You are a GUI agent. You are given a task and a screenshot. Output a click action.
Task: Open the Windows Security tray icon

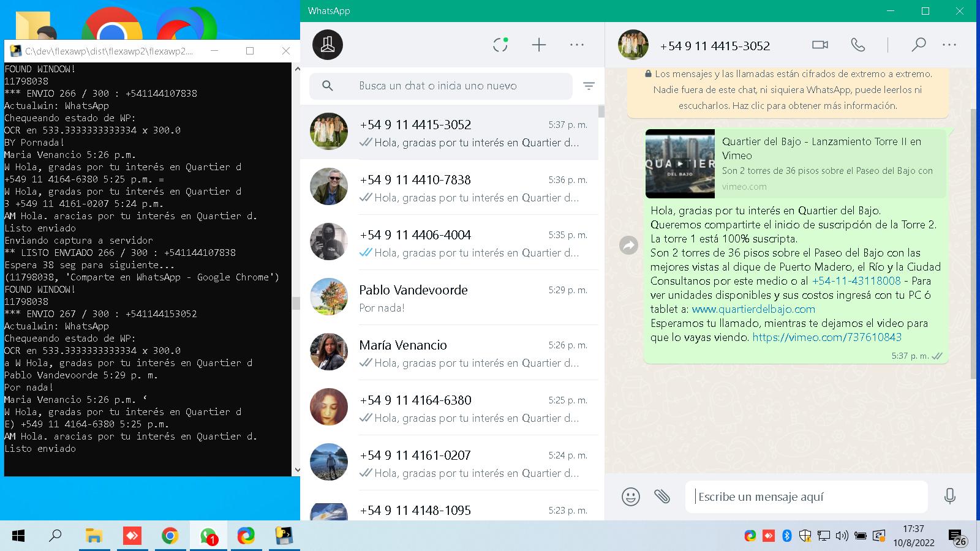point(805,536)
